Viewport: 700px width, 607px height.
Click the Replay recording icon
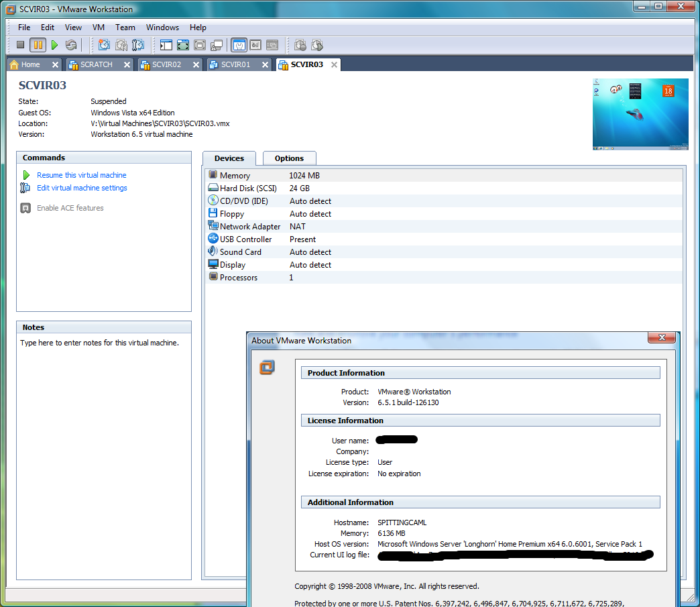pyautogui.click(x=317, y=45)
